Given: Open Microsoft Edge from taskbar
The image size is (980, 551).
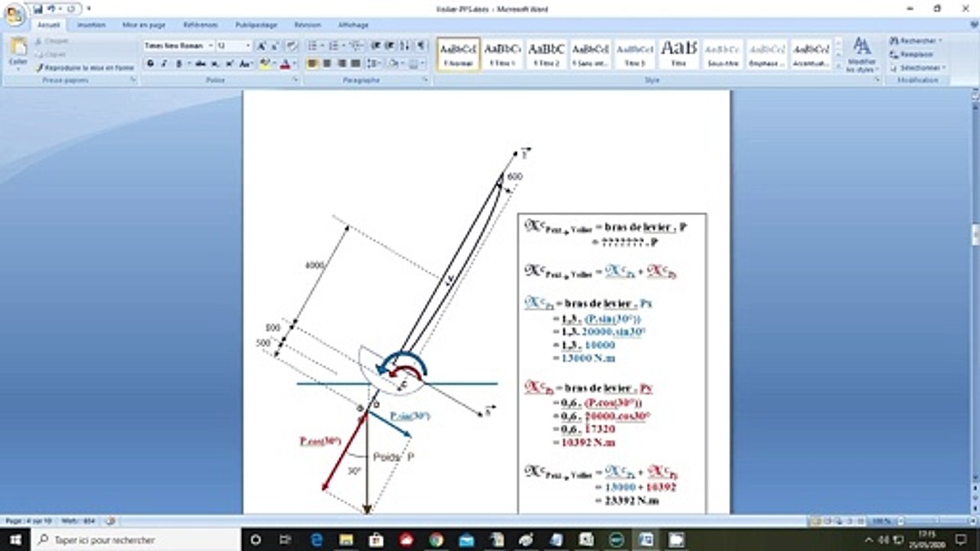Looking at the screenshot, I should point(316,540).
